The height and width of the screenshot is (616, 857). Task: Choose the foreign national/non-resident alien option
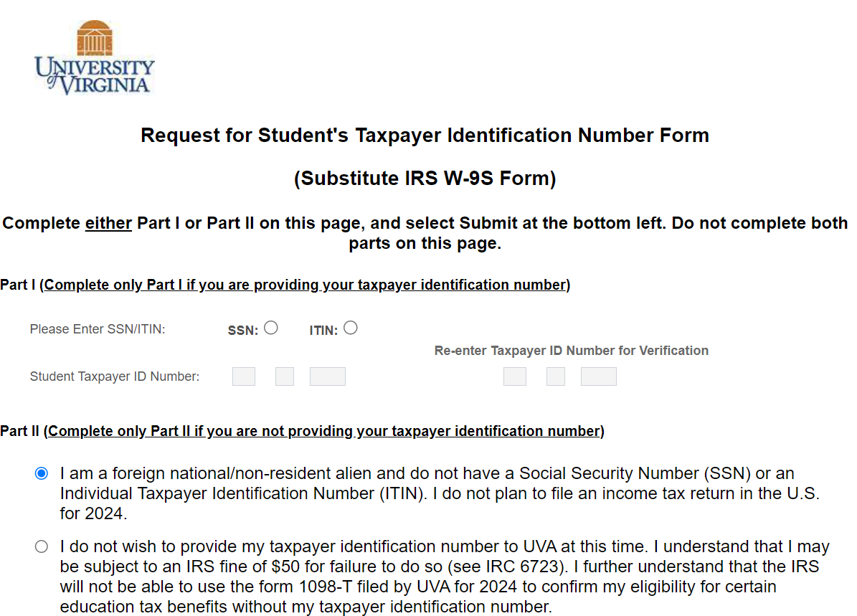click(42, 473)
